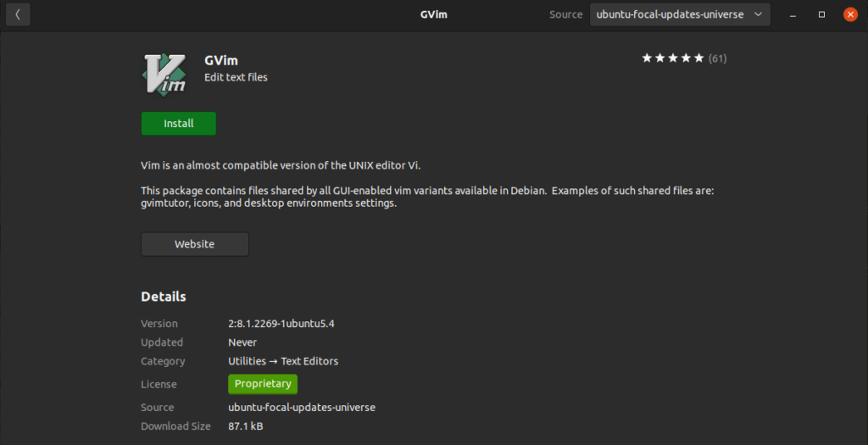This screenshot has height=445, width=868.
Task: Maximize the software window
Action: pyautogui.click(x=821, y=14)
